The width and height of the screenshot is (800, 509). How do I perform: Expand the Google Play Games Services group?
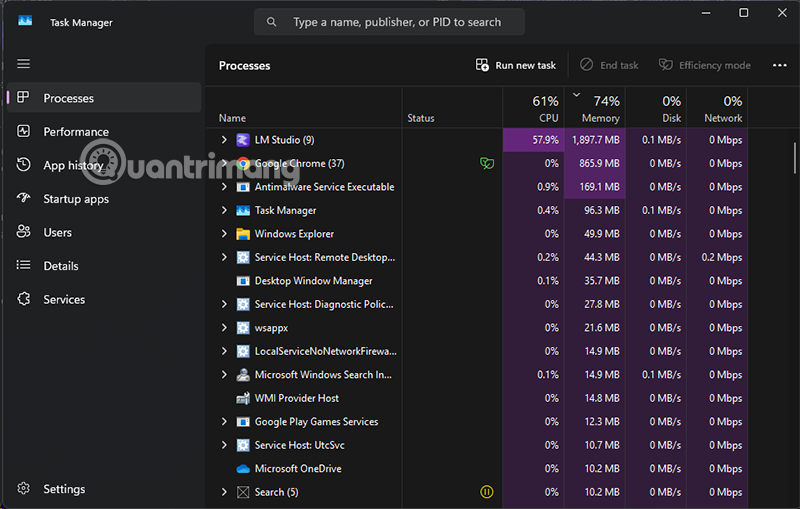click(224, 421)
